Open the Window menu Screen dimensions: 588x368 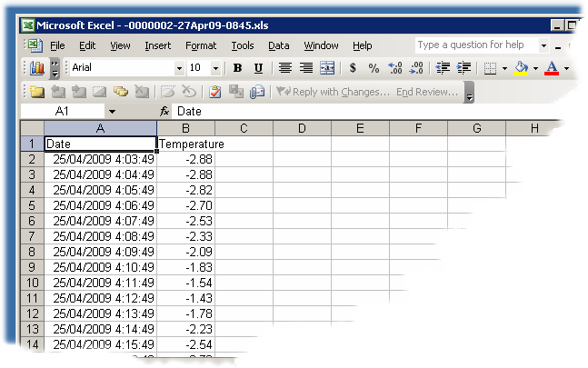(321, 45)
